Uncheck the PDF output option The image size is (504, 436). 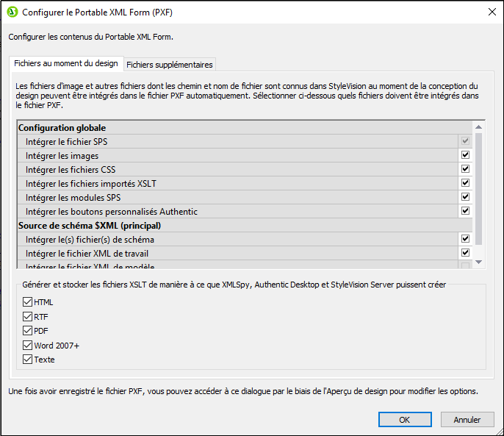(x=28, y=331)
